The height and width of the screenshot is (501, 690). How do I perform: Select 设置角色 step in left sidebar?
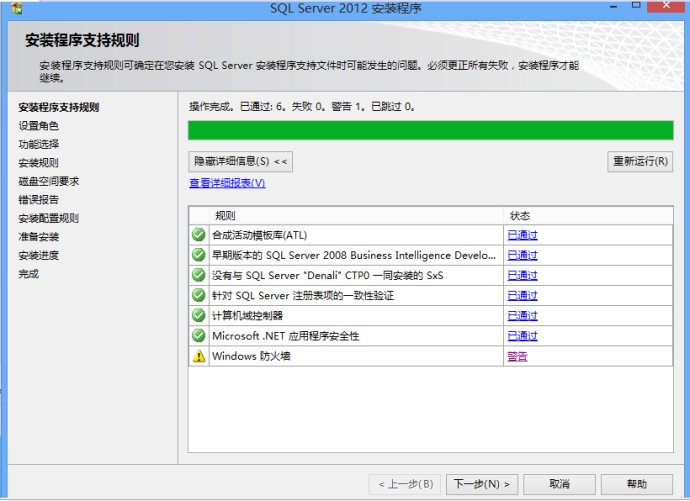[39, 126]
